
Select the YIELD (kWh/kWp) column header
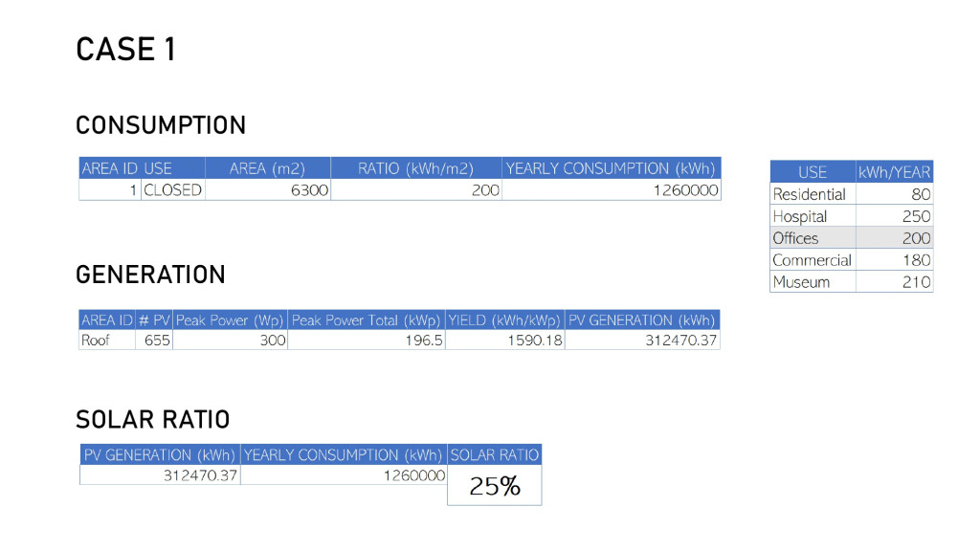[504, 320]
